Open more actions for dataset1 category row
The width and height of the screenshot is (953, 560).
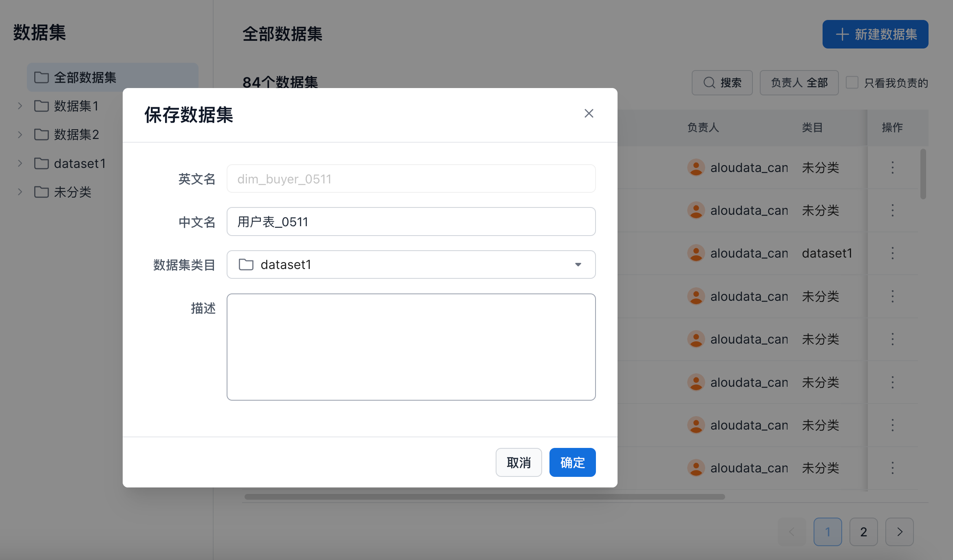[892, 253]
